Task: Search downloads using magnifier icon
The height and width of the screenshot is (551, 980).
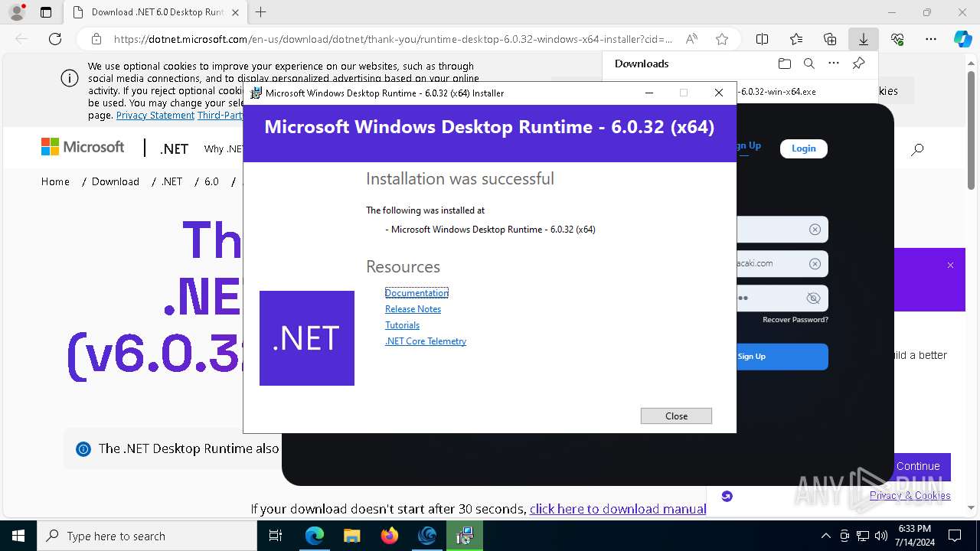Action: 808,64
